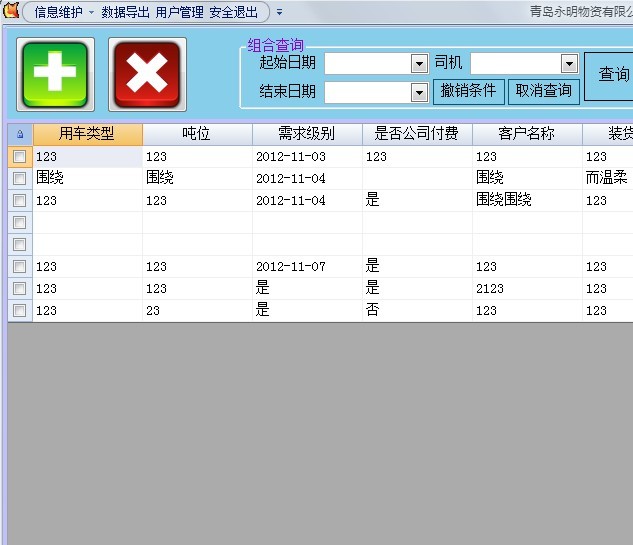Image resolution: width=633 pixels, height=545 pixels.
Task: Click inside the 结束日期 input field
Action: coord(368,93)
